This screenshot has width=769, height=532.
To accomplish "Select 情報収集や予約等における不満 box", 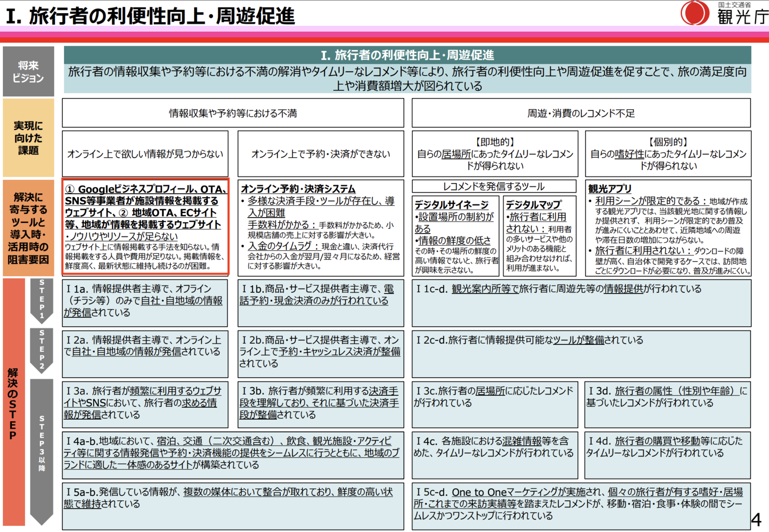I will click(x=233, y=113).
